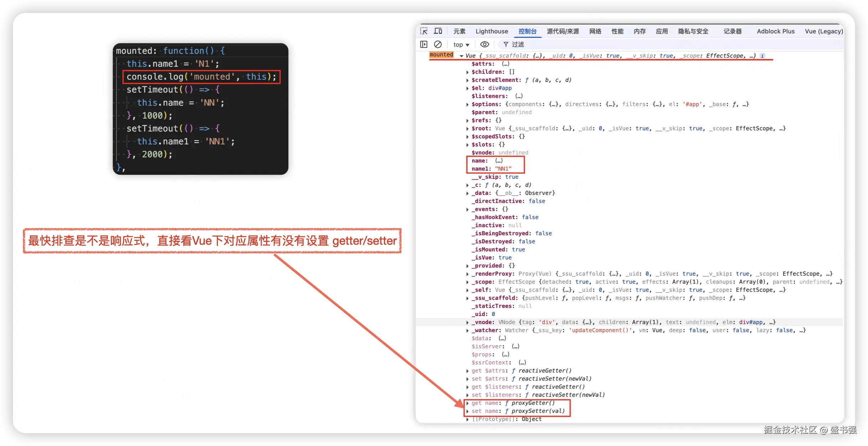Open the Vue (Legacy) tab
This screenshot has width=868, height=446.
click(x=823, y=31)
